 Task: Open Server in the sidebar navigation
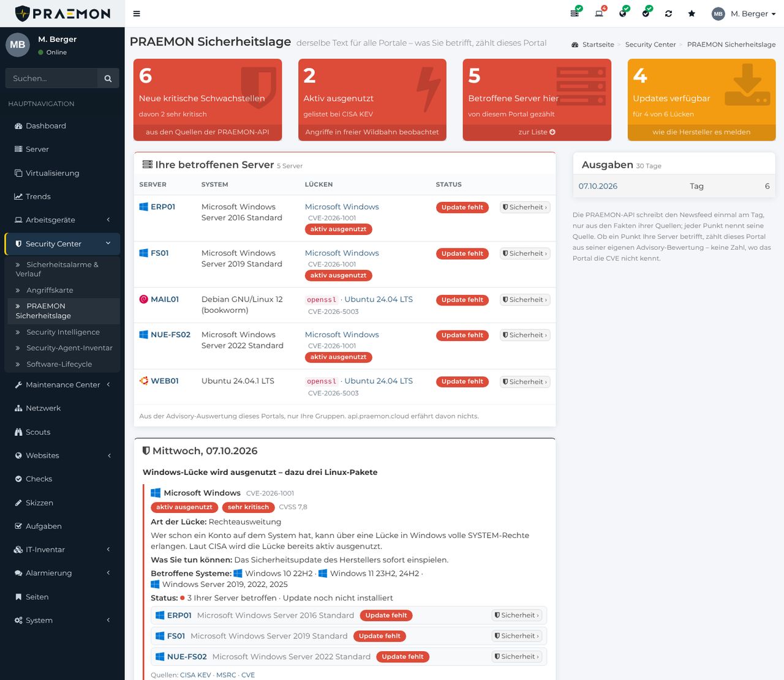(62, 149)
